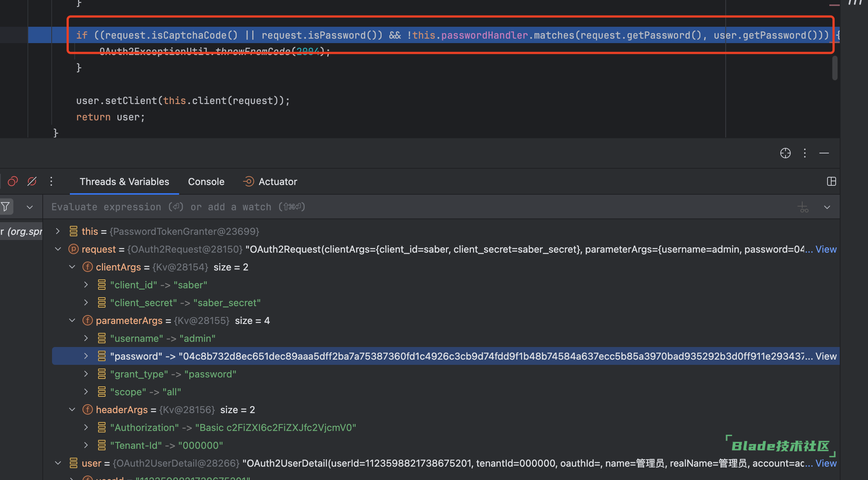
Task: Open the Console tab
Action: (x=206, y=182)
